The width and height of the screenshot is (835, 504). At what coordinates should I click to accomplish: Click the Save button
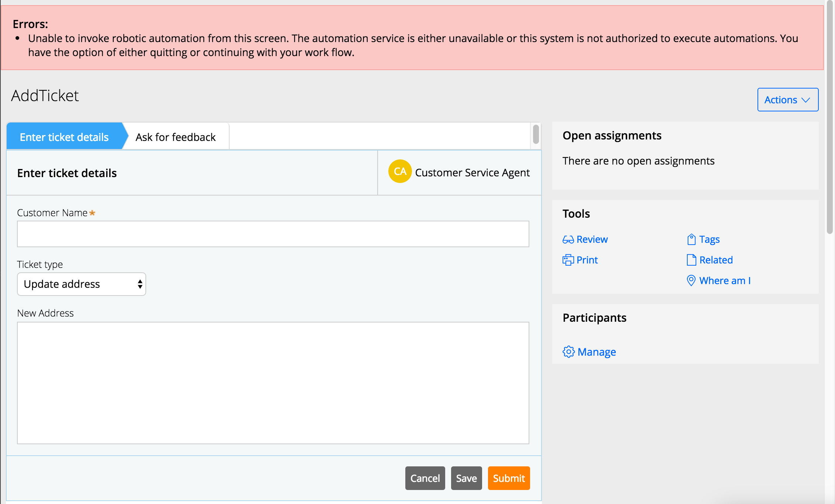point(466,478)
